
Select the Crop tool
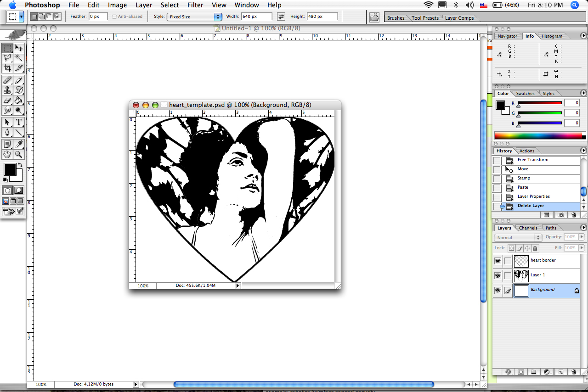click(7, 68)
